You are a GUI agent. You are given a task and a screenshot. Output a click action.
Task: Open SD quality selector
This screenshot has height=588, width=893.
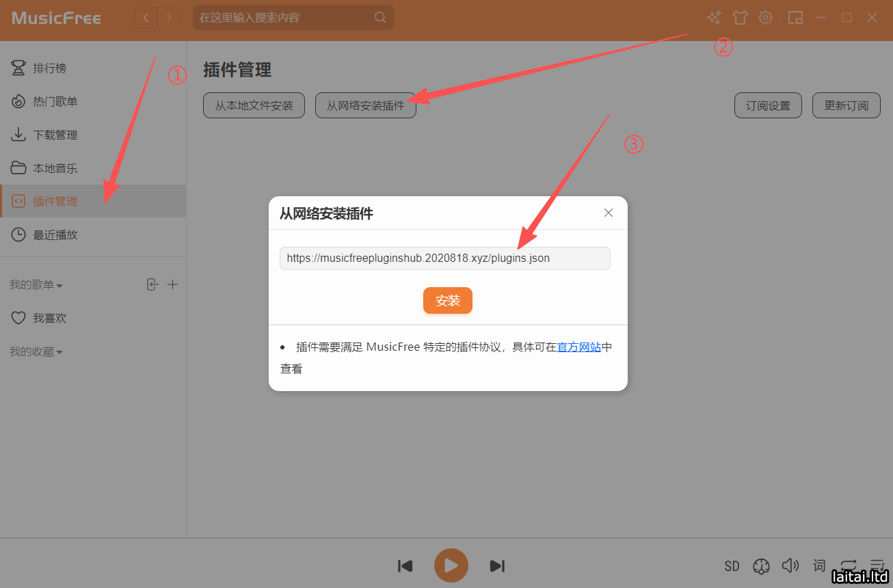[x=732, y=566]
